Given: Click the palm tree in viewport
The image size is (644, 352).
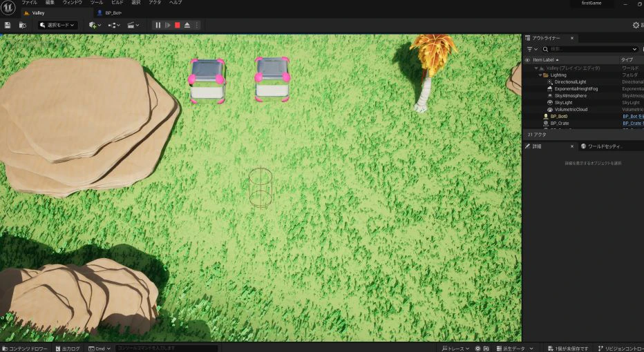Looking at the screenshot, I should [x=430, y=72].
